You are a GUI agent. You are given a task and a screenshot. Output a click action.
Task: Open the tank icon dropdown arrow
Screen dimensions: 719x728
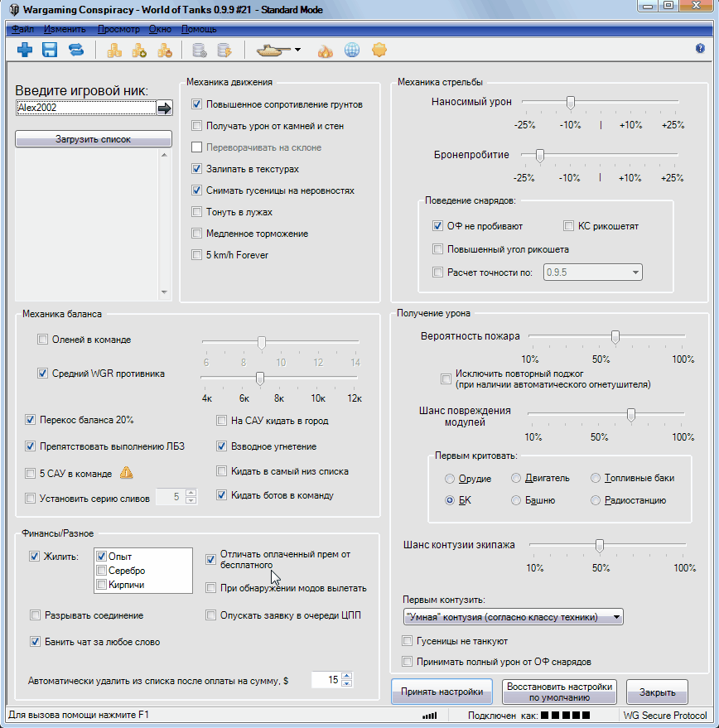click(297, 51)
